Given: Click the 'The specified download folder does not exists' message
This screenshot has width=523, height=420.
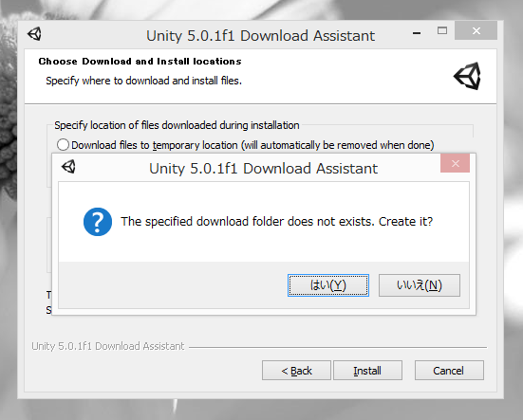Looking at the screenshot, I should click(x=276, y=222).
